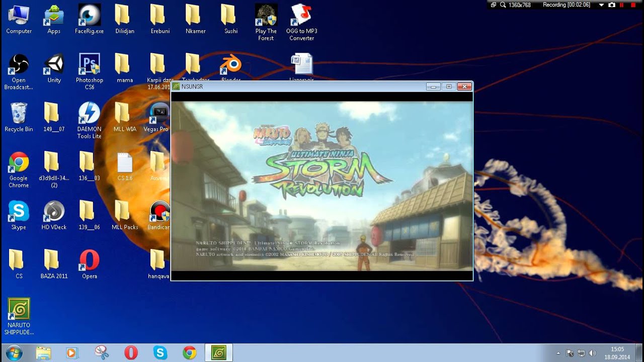Open the Dilidjan folder
644x362 pixels.
124,20
